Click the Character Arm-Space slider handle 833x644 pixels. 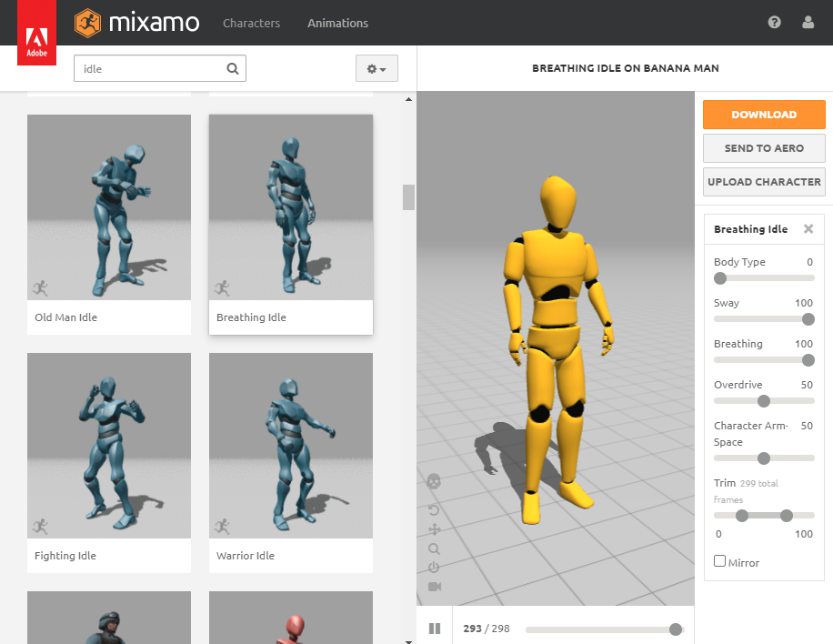point(764,458)
